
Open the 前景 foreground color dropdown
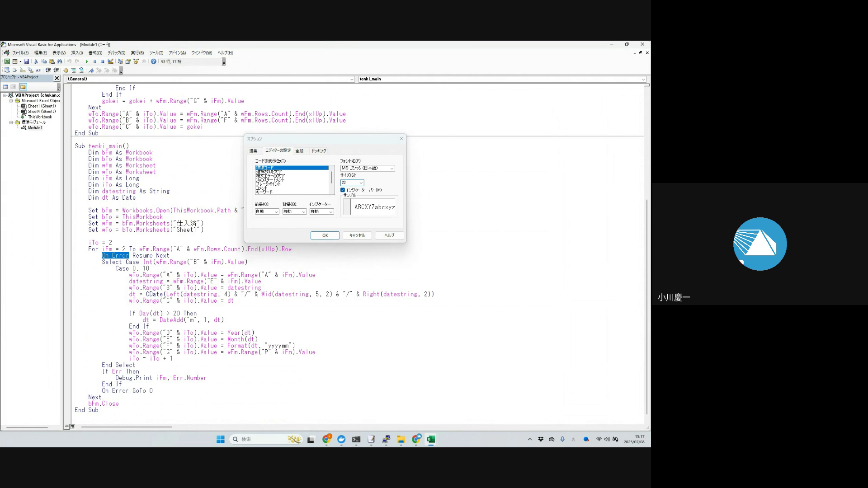point(276,211)
